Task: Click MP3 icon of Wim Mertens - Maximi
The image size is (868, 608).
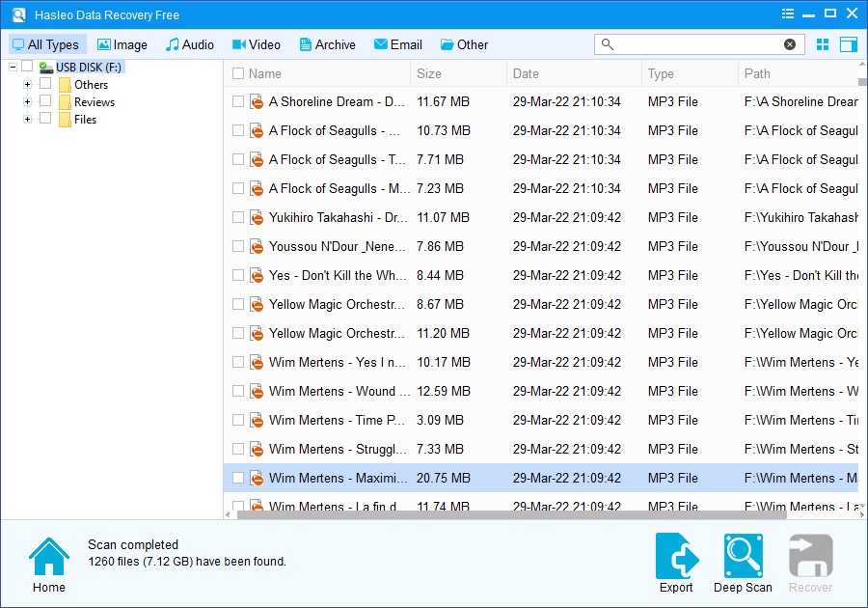Action: coord(257,478)
